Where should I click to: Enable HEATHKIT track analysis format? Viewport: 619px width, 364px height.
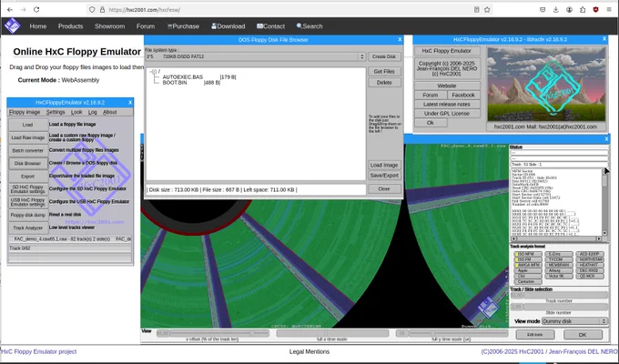pos(590,265)
